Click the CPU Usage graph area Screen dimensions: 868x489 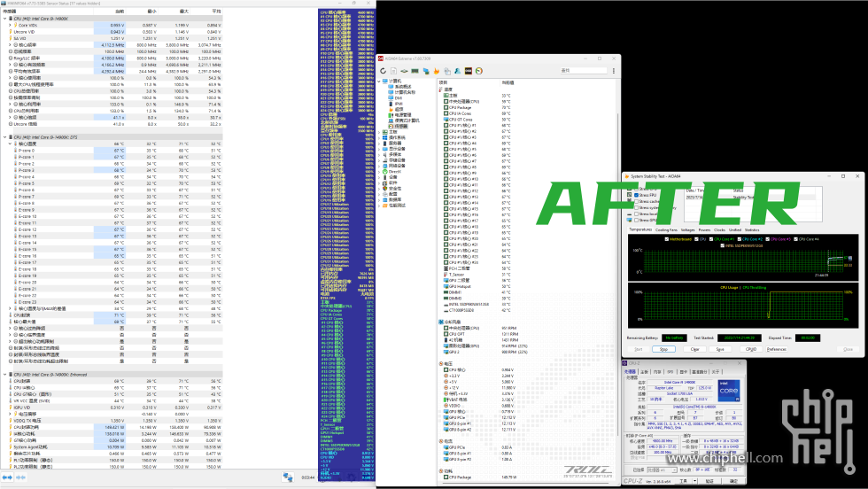point(743,305)
